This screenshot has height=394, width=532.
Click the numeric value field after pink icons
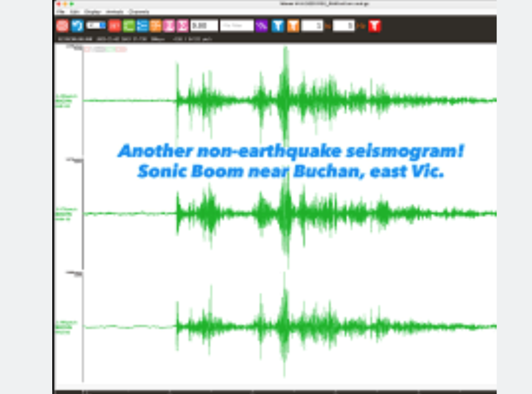pyautogui.click(x=204, y=26)
